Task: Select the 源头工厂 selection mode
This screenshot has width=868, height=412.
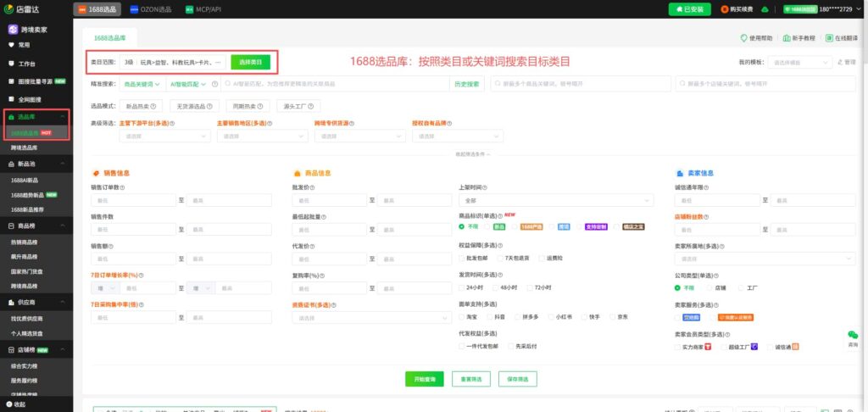Action: tap(298, 106)
